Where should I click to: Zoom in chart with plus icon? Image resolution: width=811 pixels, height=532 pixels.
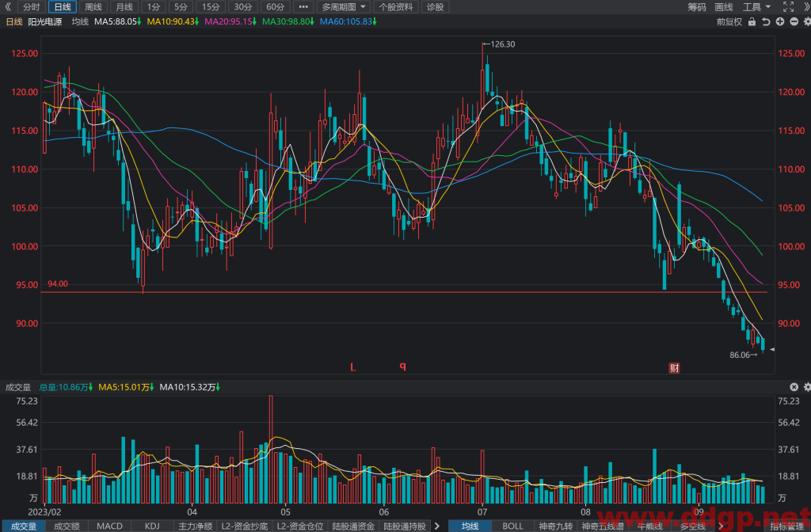coord(780,21)
